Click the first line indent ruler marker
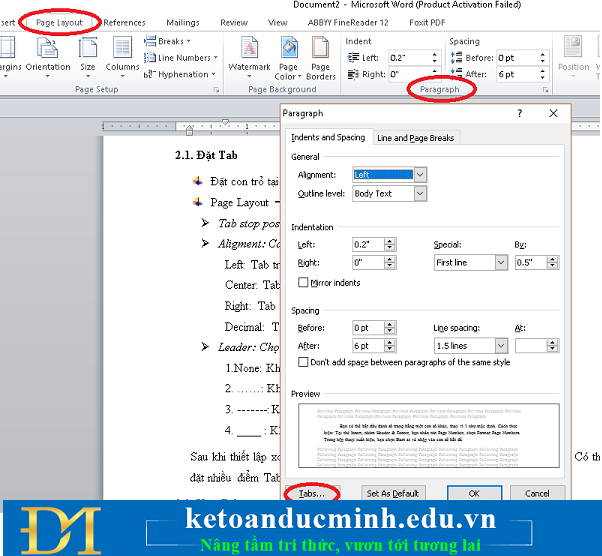The image size is (602, 556). coord(225,122)
